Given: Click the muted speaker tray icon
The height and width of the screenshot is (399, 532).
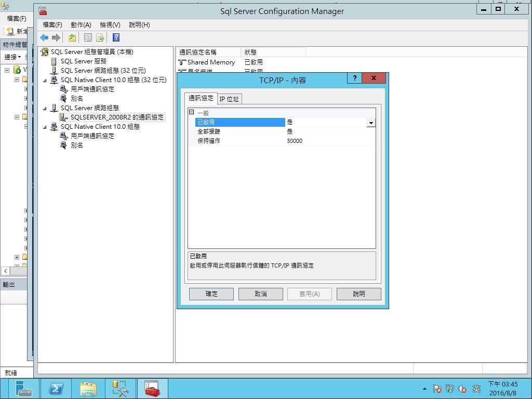Looking at the screenshot, I should pyautogui.click(x=462, y=389).
